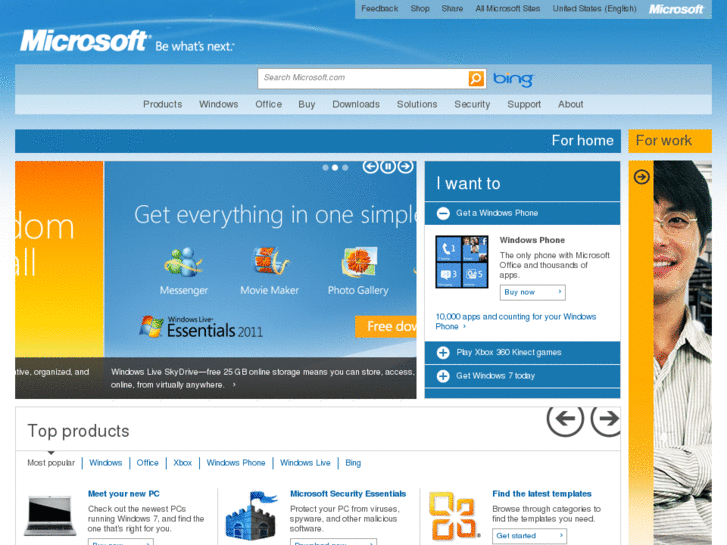Expand Get Windows 7 today

(443, 376)
